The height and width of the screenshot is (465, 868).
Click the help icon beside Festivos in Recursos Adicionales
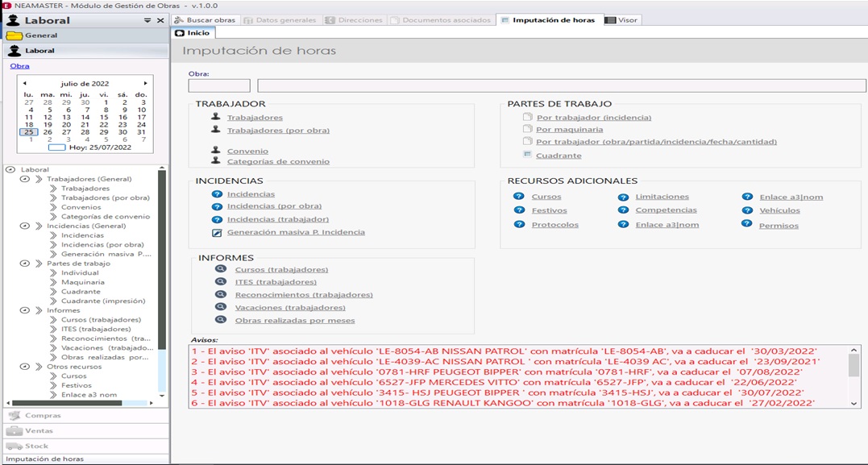point(518,210)
